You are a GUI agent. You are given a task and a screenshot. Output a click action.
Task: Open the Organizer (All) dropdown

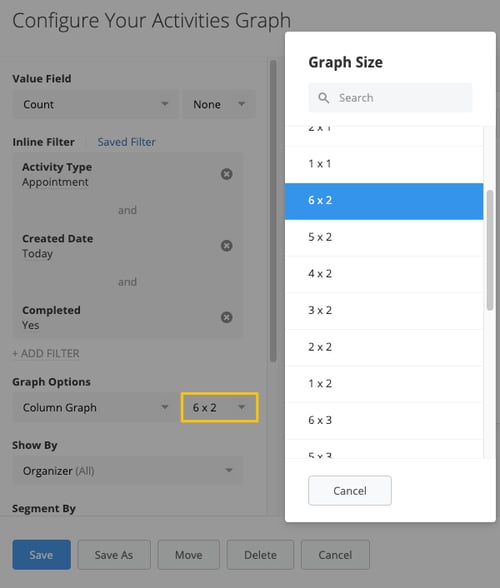pyautogui.click(x=128, y=471)
